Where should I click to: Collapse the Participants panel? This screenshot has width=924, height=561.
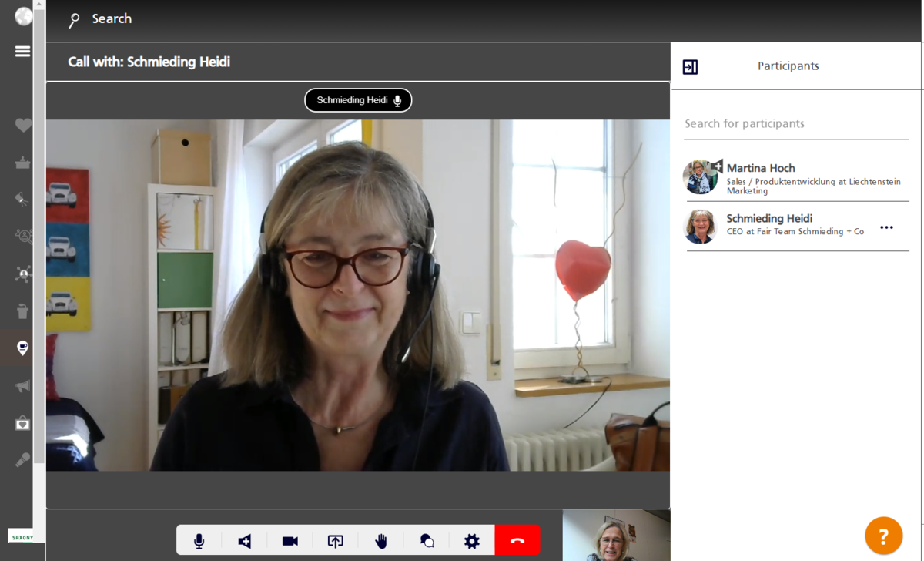click(x=690, y=67)
